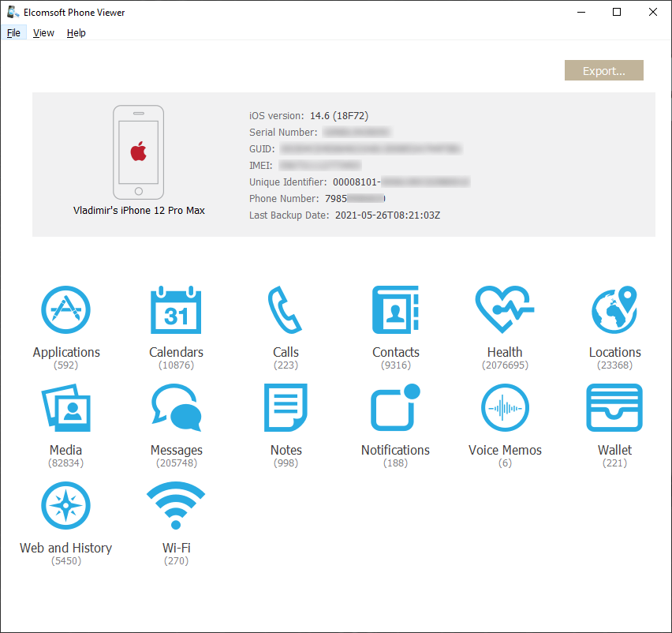Image resolution: width=672 pixels, height=633 pixels.
Task: Open the Voice Memos waveform icon
Action: pos(505,407)
